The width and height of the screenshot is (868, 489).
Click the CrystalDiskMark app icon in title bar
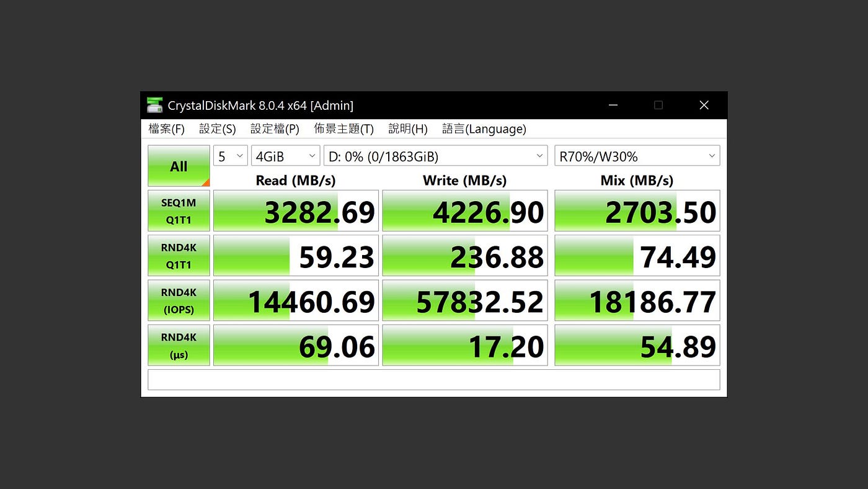coord(154,105)
